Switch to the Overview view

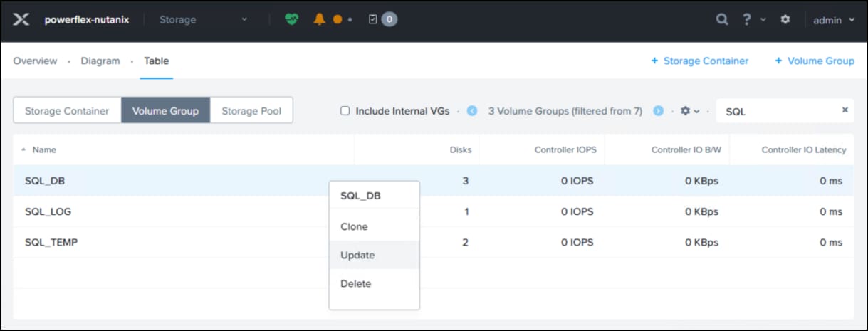coord(35,61)
